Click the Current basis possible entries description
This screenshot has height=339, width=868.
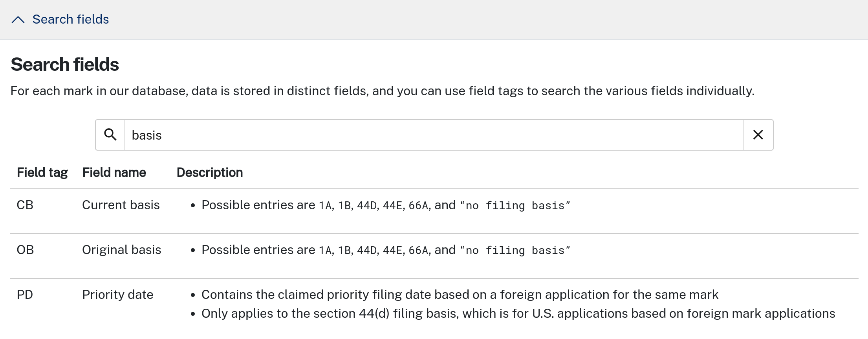(386, 205)
